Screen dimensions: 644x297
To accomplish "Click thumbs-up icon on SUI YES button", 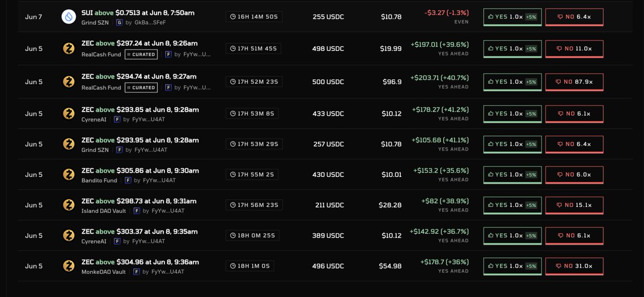I will (x=491, y=17).
